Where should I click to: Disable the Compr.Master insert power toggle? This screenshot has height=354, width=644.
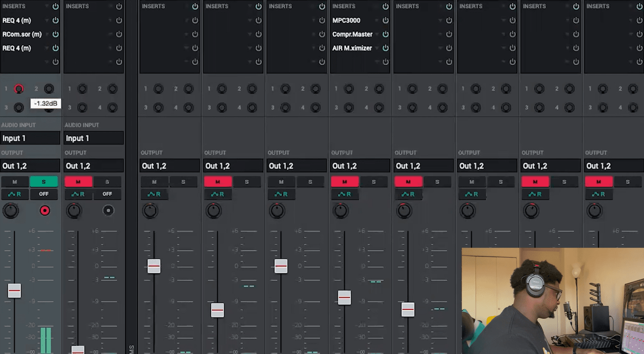pyautogui.click(x=385, y=34)
